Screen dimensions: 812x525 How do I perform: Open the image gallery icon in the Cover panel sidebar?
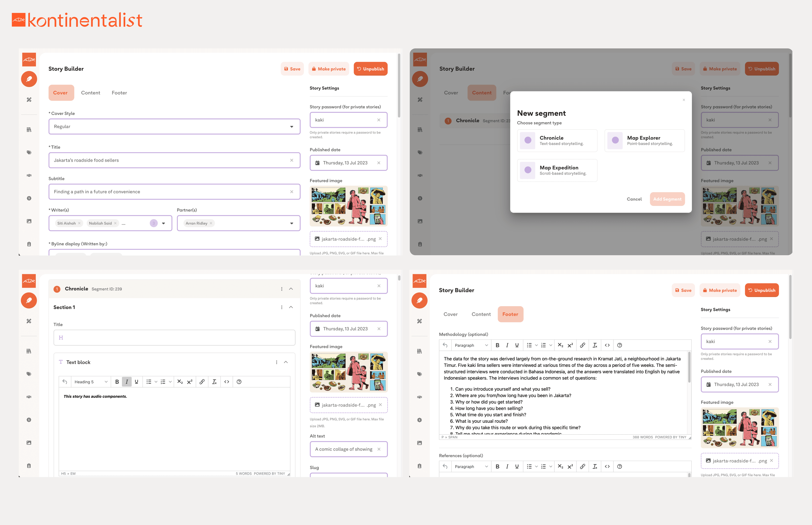29,221
